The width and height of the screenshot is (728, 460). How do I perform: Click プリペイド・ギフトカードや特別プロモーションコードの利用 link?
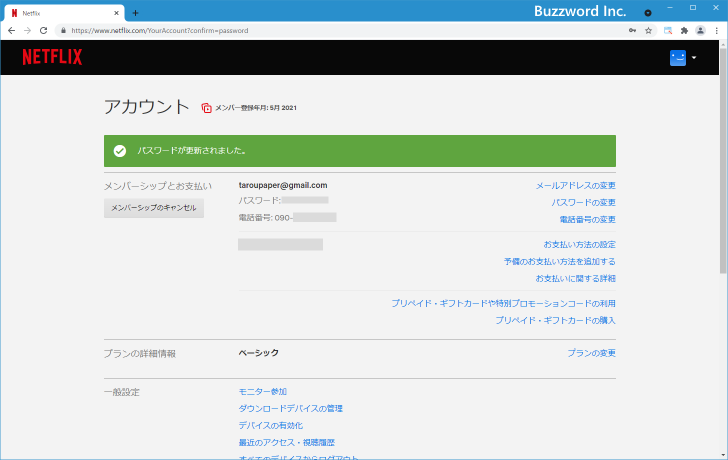504,304
